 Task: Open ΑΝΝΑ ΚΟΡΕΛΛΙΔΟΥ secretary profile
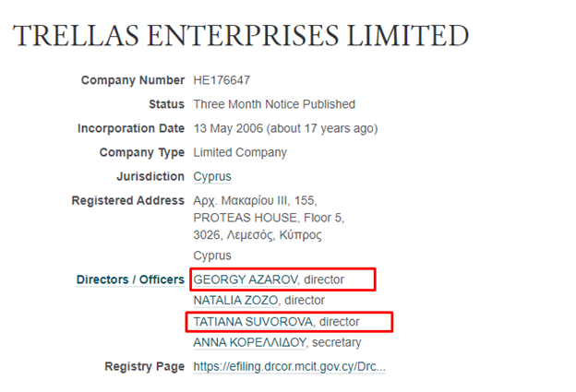[249, 342]
